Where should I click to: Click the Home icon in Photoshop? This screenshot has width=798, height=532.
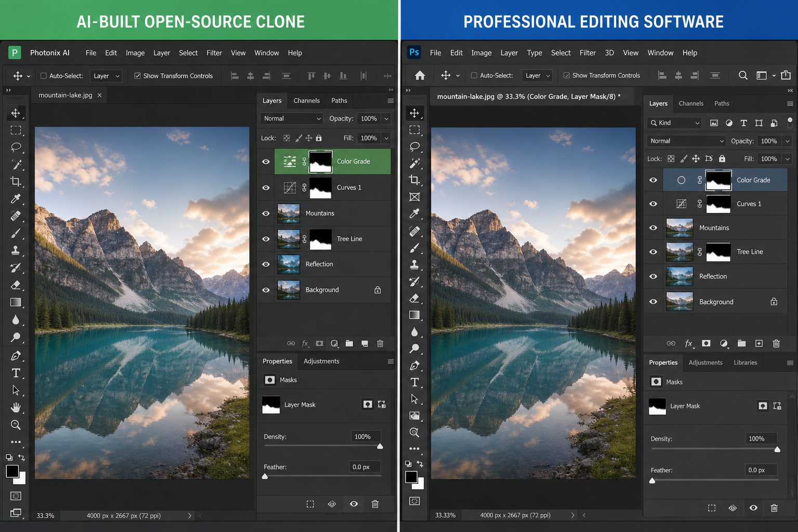[420, 75]
